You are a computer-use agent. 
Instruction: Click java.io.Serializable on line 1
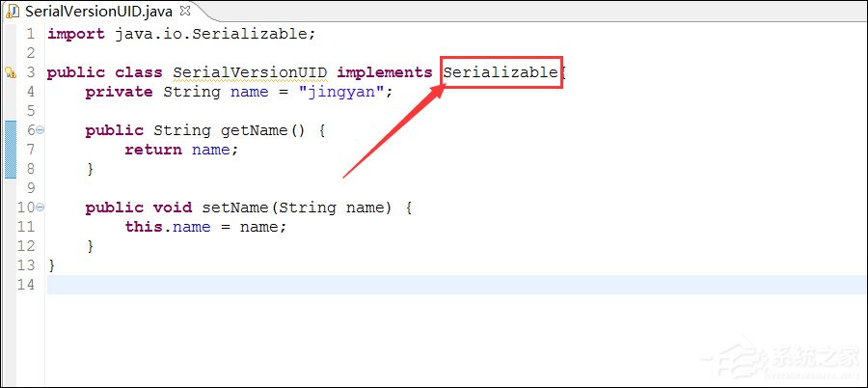(210, 34)
